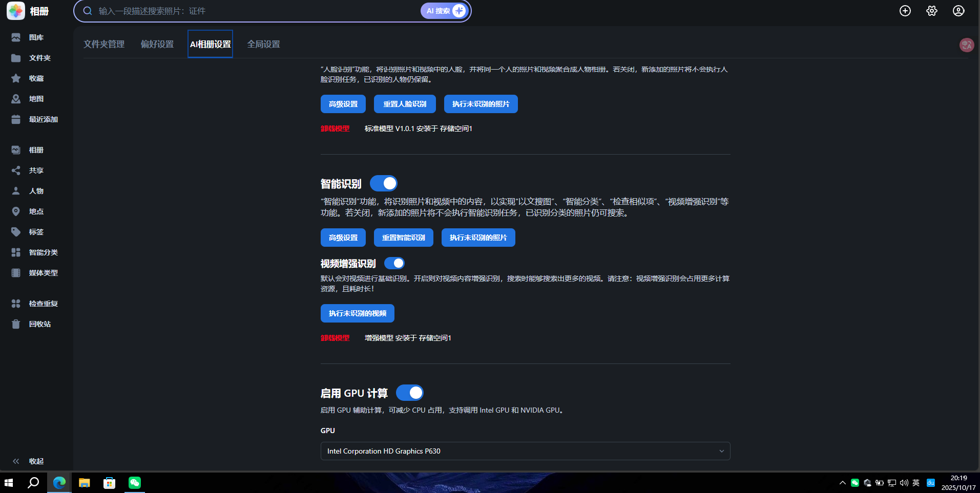Screen dimensions: 980x493
Task: Open WeChat from taskbar
Action: 135,483
